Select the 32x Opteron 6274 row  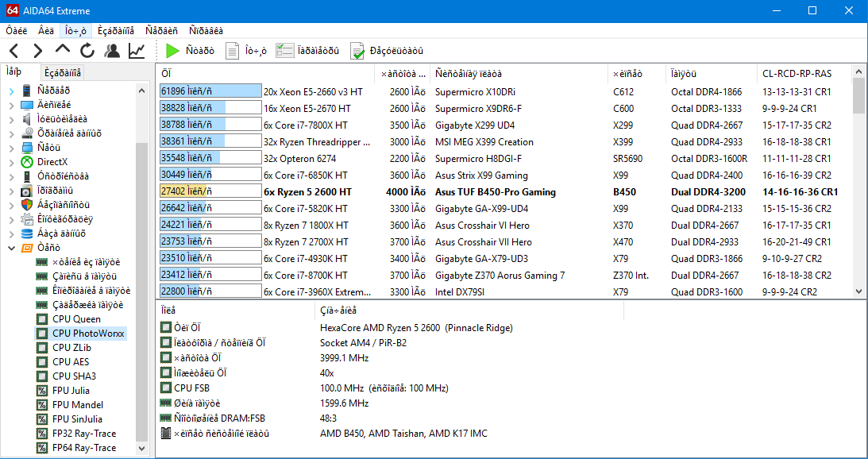click(x=504, y=159)
